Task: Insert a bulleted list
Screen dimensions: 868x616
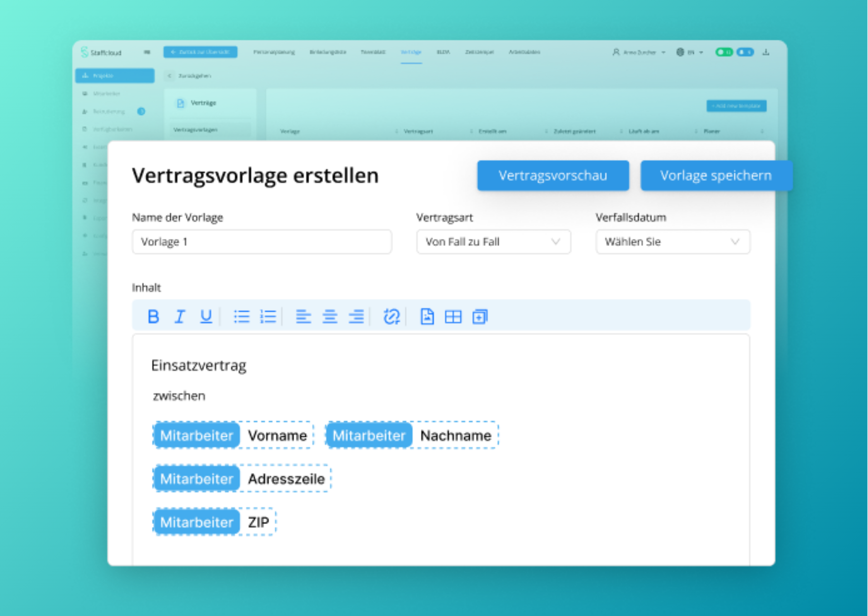Action: [242, 316]
